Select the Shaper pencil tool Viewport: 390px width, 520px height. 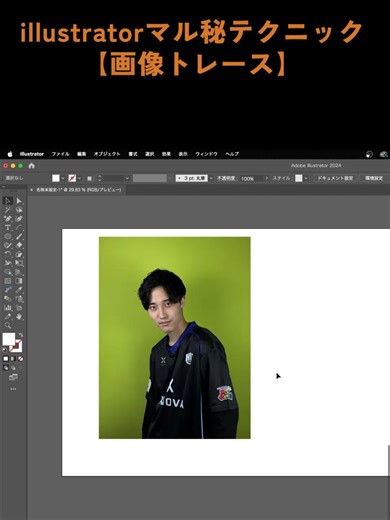tap(8, 245)
